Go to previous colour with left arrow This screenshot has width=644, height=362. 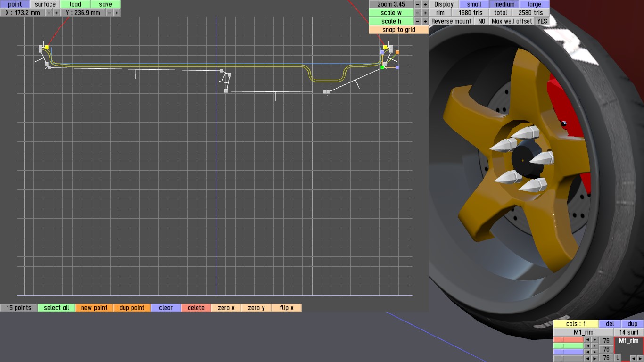[633, 358]
